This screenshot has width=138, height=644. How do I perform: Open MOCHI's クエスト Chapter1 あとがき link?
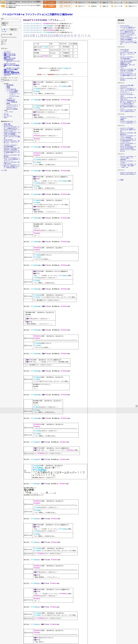[128, 150]
